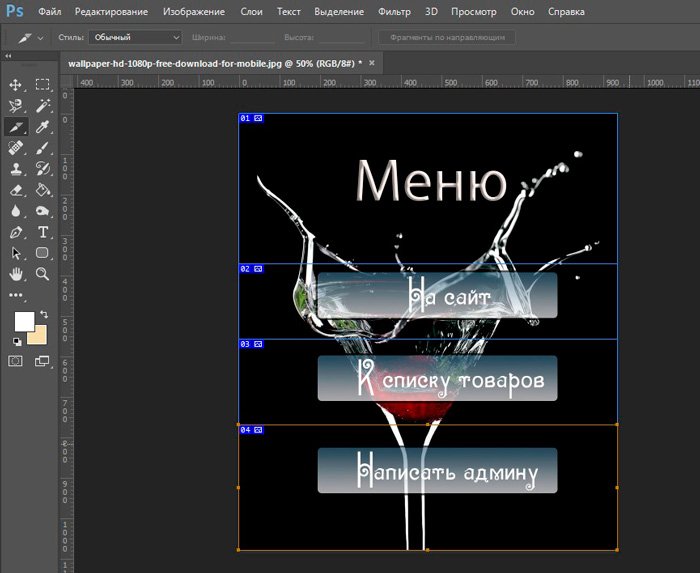
Task: Select the Horizontal Type tool
Action: (43, 232)
